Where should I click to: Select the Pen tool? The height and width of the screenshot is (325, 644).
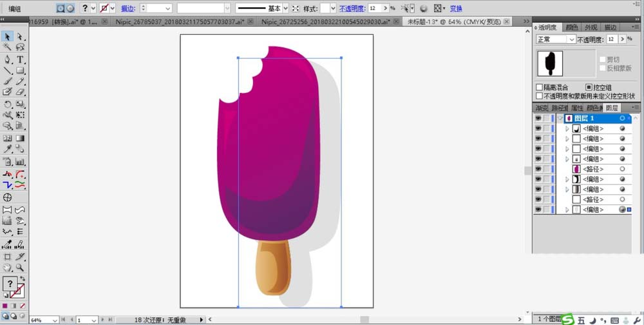(7, 60)
